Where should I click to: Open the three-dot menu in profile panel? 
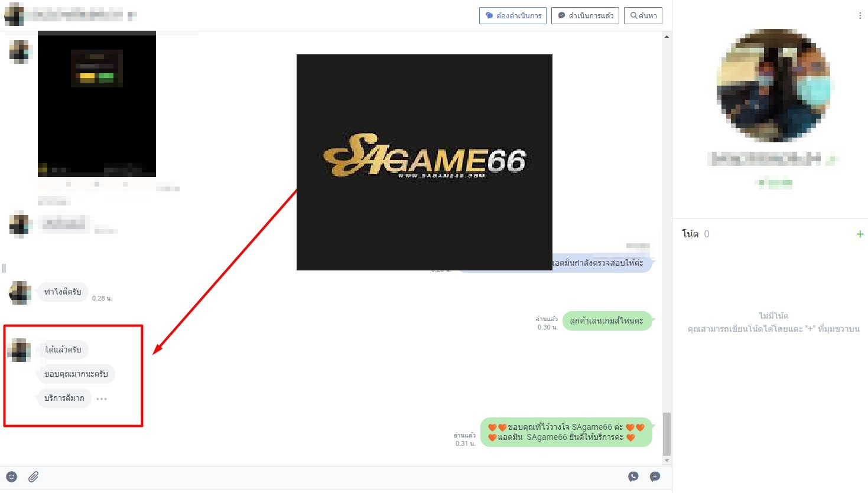point(860,16)
